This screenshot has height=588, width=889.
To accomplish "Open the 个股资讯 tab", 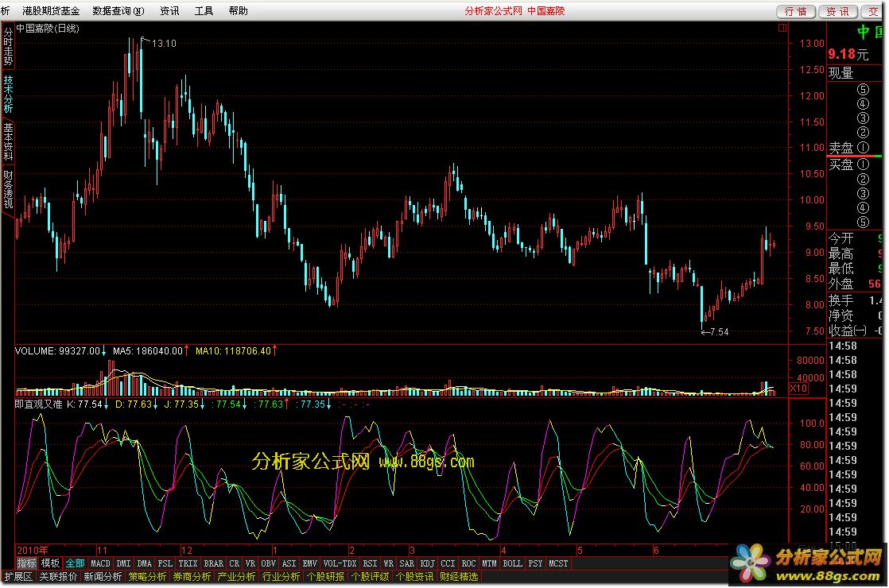I will [414, 577].
